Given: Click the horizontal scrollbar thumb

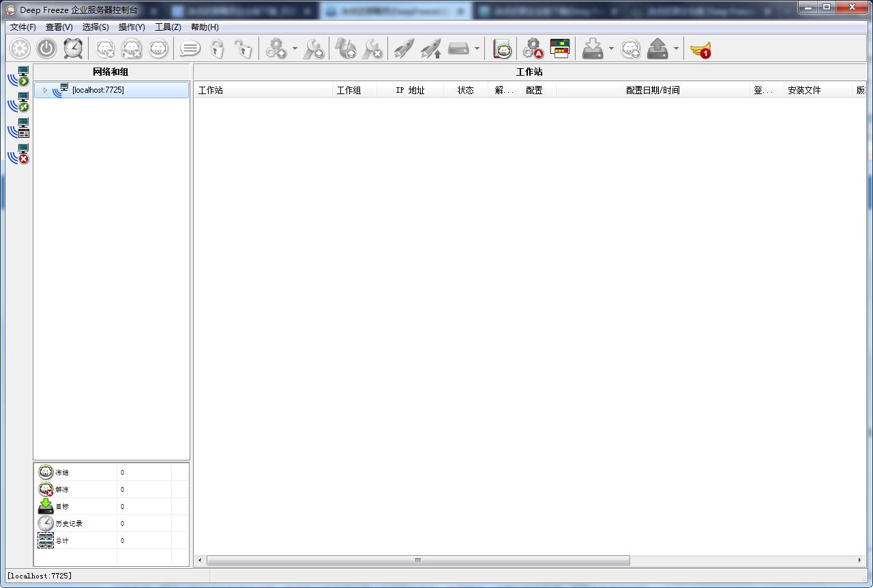Looking at the screenshot, I should [x=418, y=560].
